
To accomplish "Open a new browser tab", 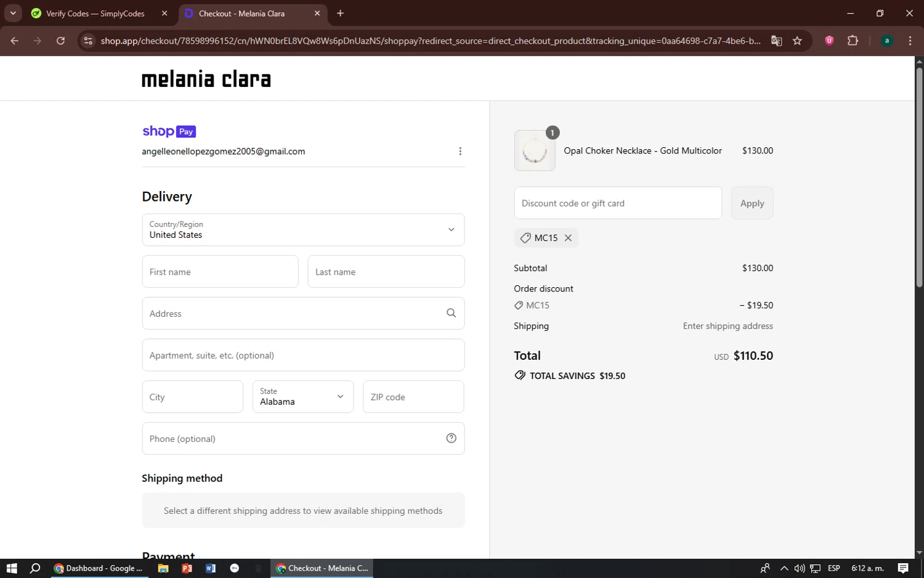I will 340,14.
